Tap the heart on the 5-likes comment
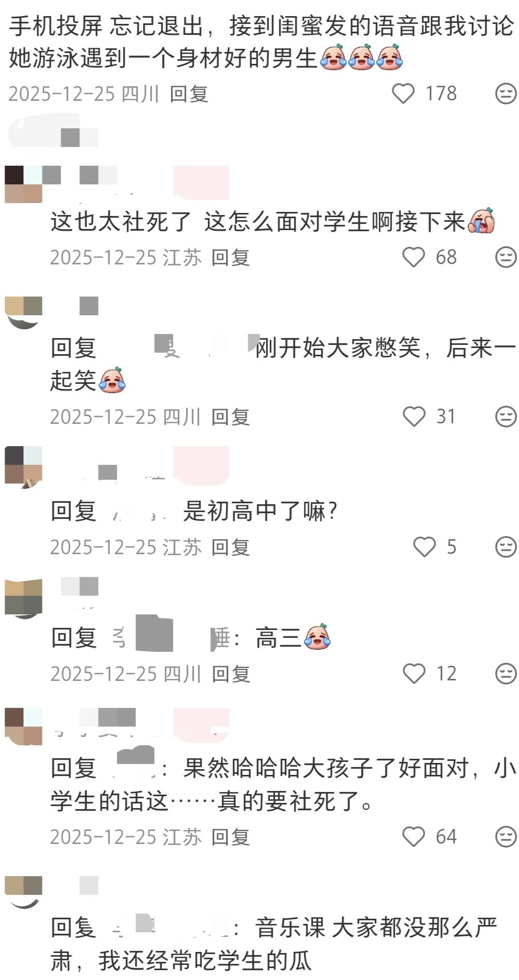Image resolution: width=519 pixels, height=980 pixels. click(424, 547)
